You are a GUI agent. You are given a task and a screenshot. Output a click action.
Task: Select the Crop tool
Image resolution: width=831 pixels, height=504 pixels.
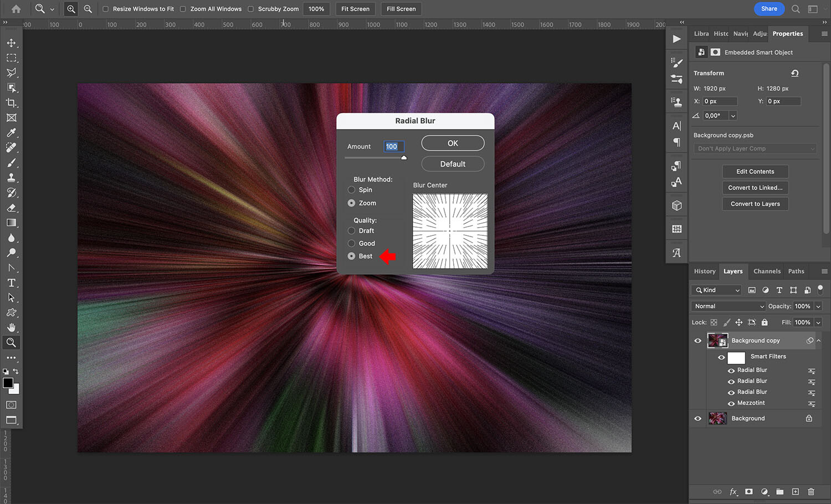coord(11,102)
